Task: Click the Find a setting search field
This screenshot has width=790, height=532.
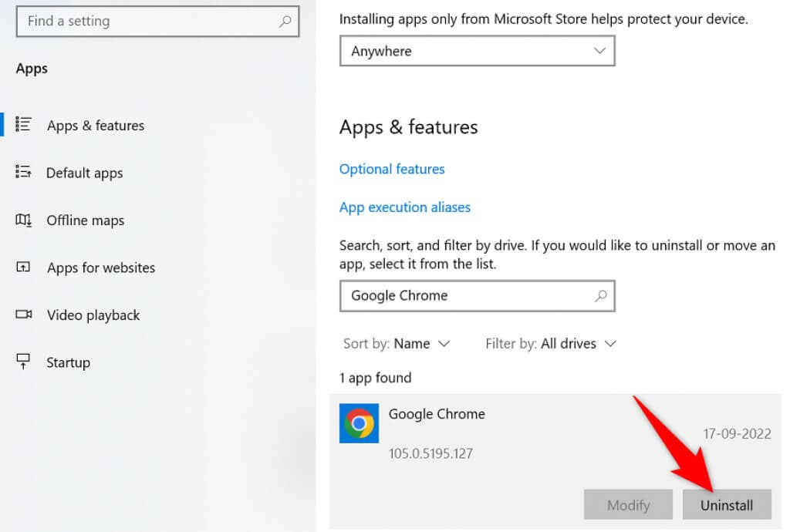Action: [x=147, y=22]
